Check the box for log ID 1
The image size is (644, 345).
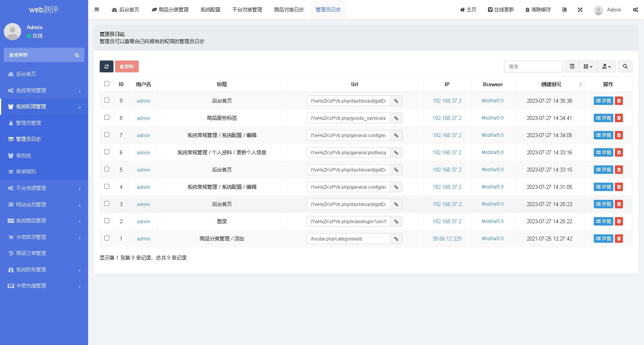tap(107, 238)
